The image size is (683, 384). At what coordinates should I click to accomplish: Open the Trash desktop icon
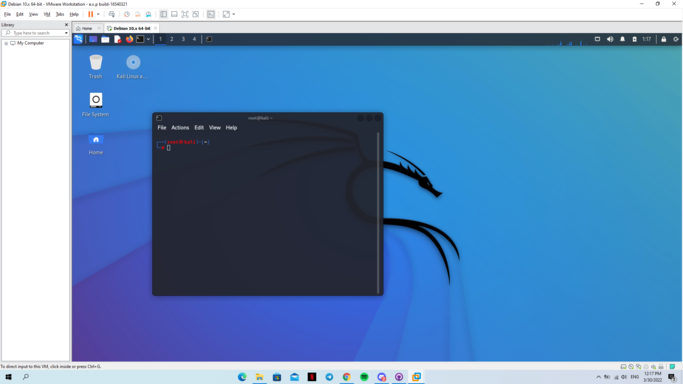95,66
